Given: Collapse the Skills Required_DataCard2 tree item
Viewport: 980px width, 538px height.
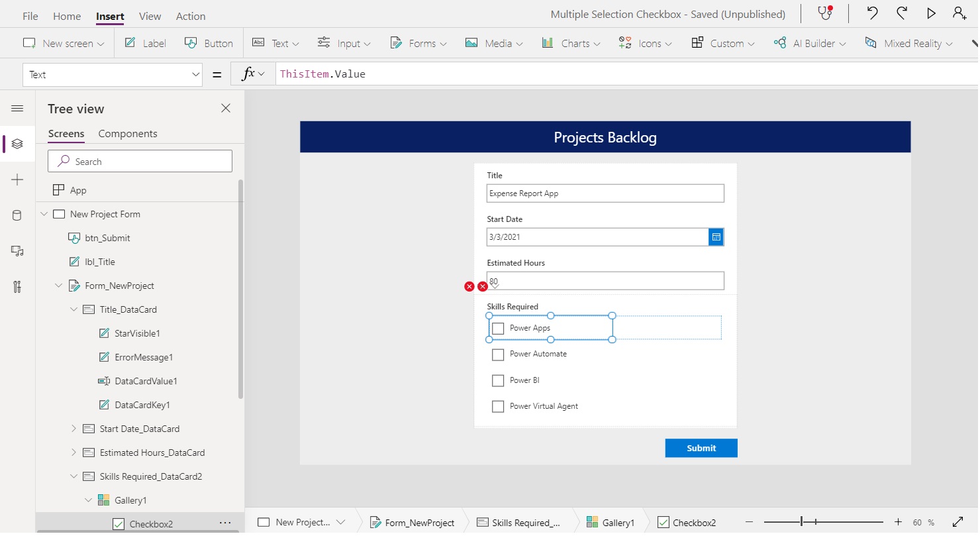Looking at the screenshot, I should (x=73, y=476).
